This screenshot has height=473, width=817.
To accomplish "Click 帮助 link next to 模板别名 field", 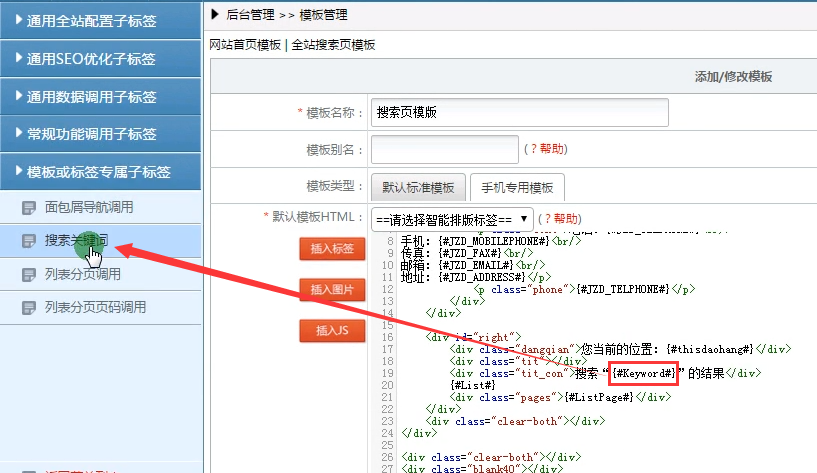I will [x=552, y=149].
